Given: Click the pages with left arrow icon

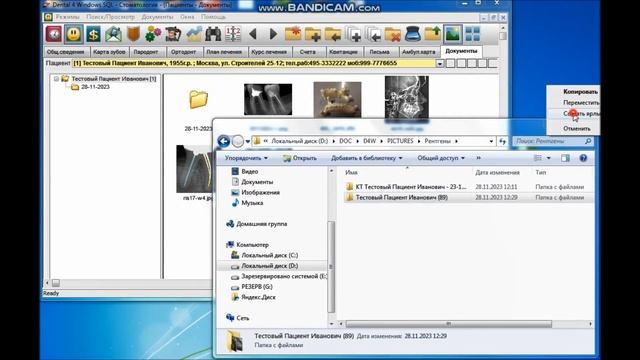Looking at the screenshot, I should [373, 34].
